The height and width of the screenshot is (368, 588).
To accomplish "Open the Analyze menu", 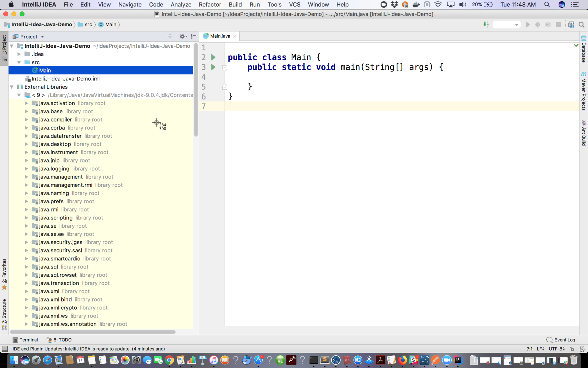I will (x=181, y=4).
